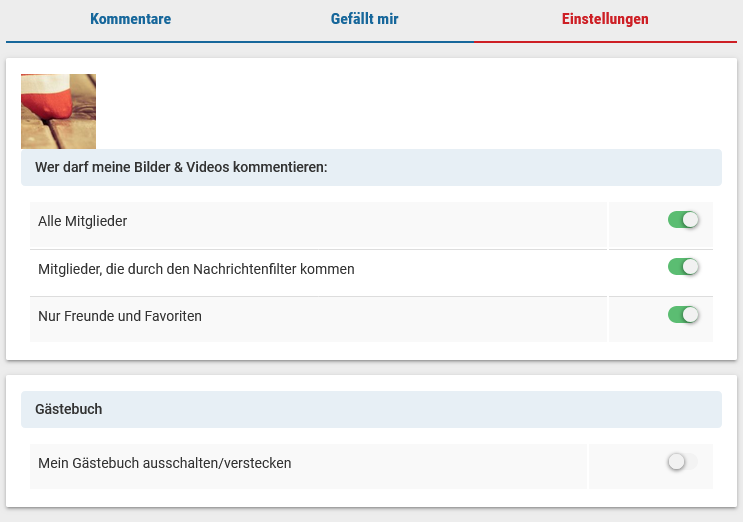Click the blue underline beneath Gefällt mir

(x=365, y=42)
